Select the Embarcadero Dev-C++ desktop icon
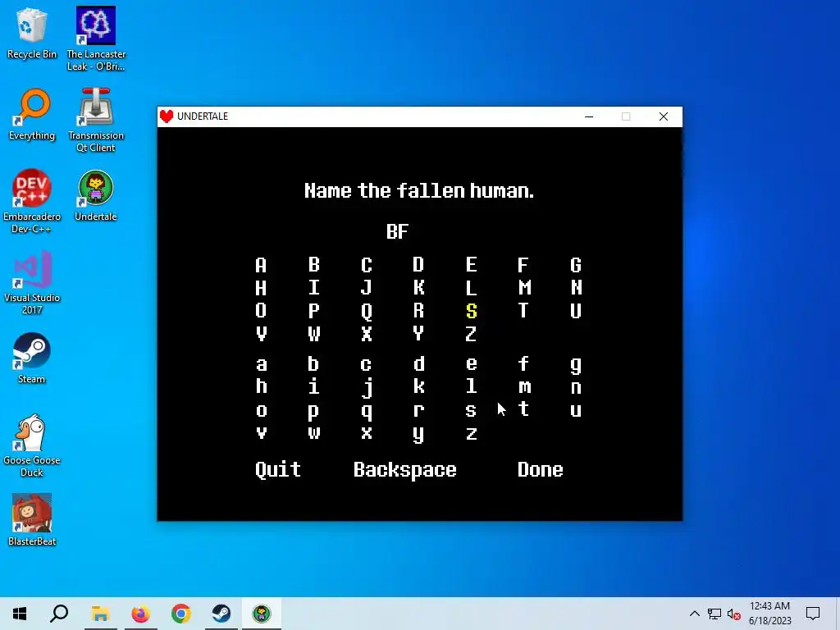 point(32,202)
